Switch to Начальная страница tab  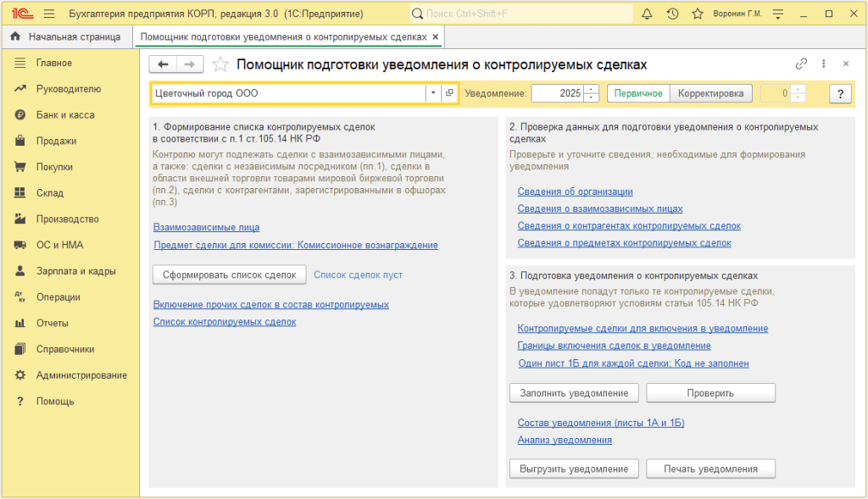pos(69,37)
